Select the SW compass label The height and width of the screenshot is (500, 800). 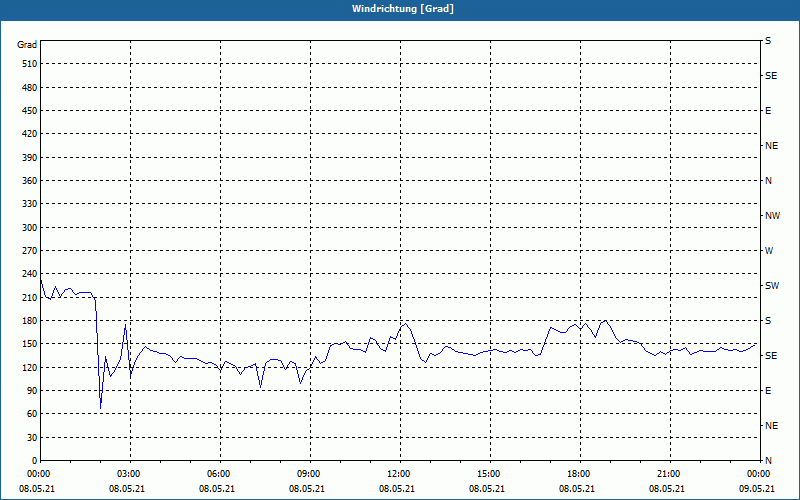point(772,286)
